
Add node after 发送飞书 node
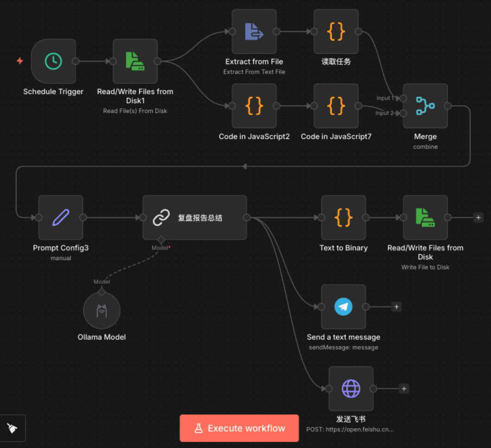point(404,389)
